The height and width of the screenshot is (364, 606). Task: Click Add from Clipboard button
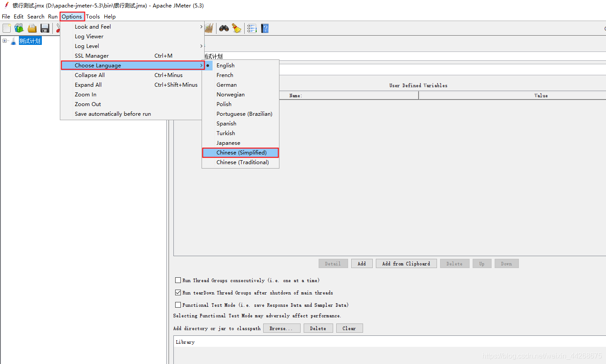pyautogui.click(x=406, y=264)
